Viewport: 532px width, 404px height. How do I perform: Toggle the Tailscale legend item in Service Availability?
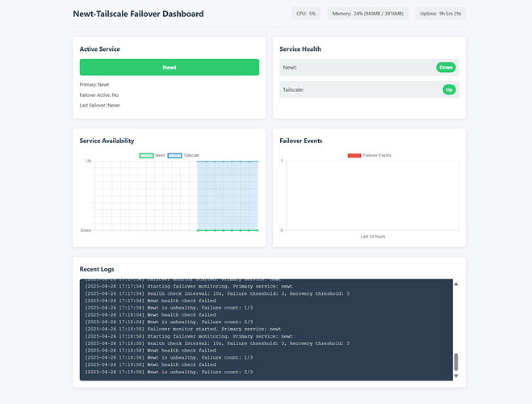[183, 155]
